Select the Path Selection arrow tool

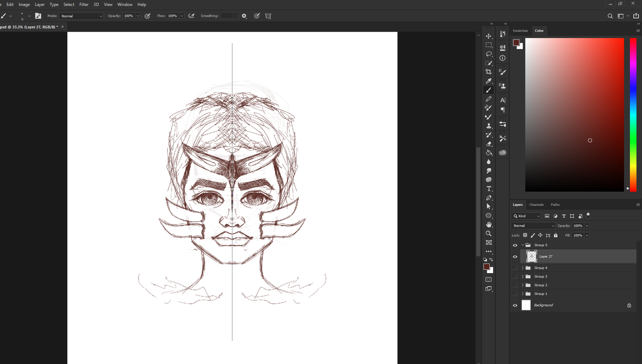(489, 207)
